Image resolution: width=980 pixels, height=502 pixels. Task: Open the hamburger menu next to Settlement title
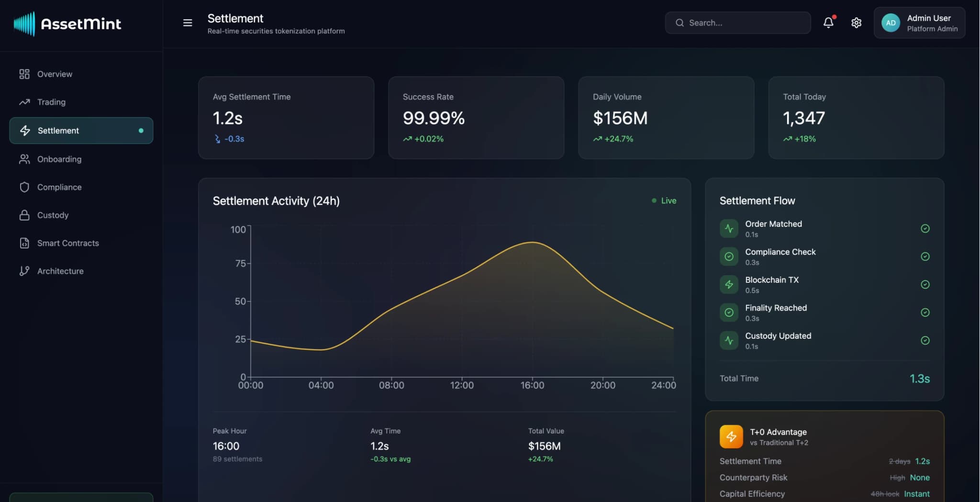[x=187, y=22]
